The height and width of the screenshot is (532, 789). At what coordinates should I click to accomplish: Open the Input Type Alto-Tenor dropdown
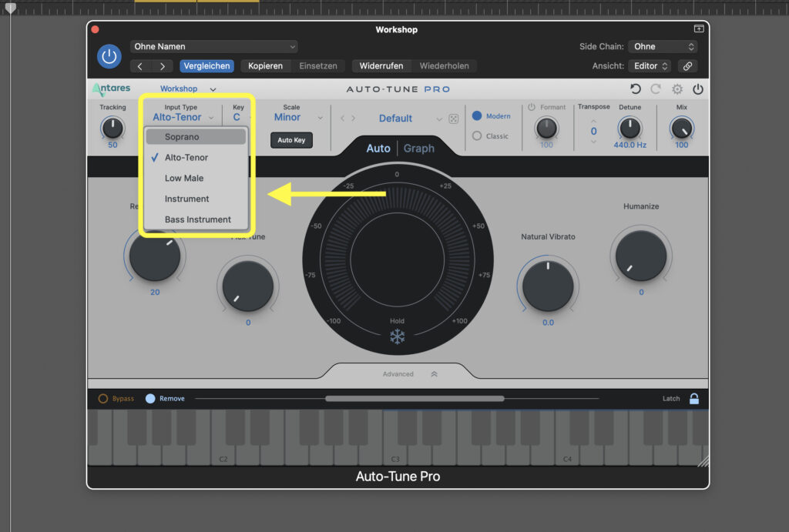click(183, 117)
